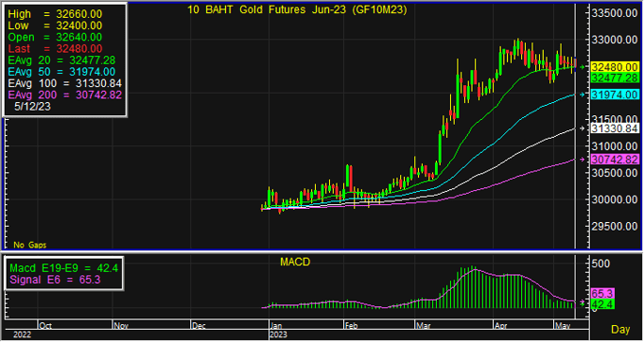Click the Mar month marker on time axis
The image size is (644, 342).
[x=423, y=326]
